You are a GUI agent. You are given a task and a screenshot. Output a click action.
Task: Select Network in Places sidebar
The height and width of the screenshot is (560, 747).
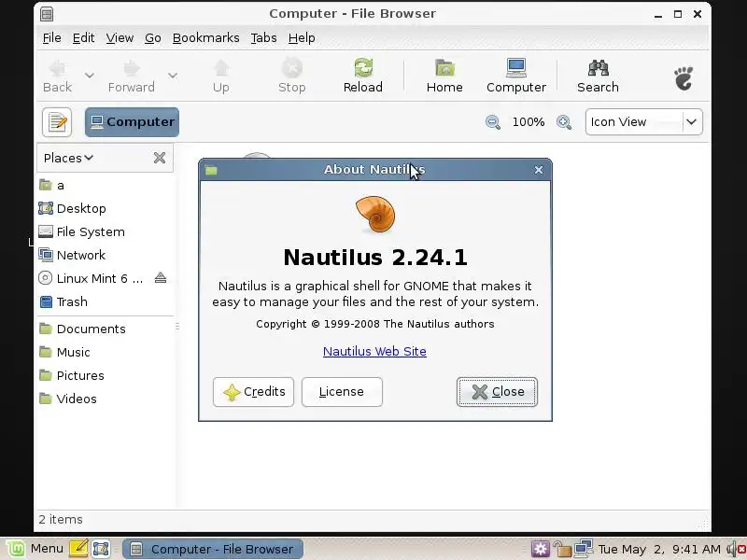(x=105, y=255)
